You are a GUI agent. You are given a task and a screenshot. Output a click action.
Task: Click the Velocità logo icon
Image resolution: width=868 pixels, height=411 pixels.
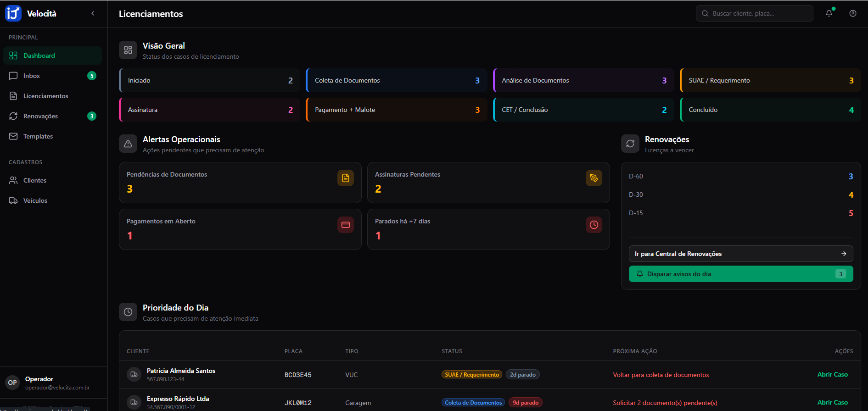click(13, 13)
